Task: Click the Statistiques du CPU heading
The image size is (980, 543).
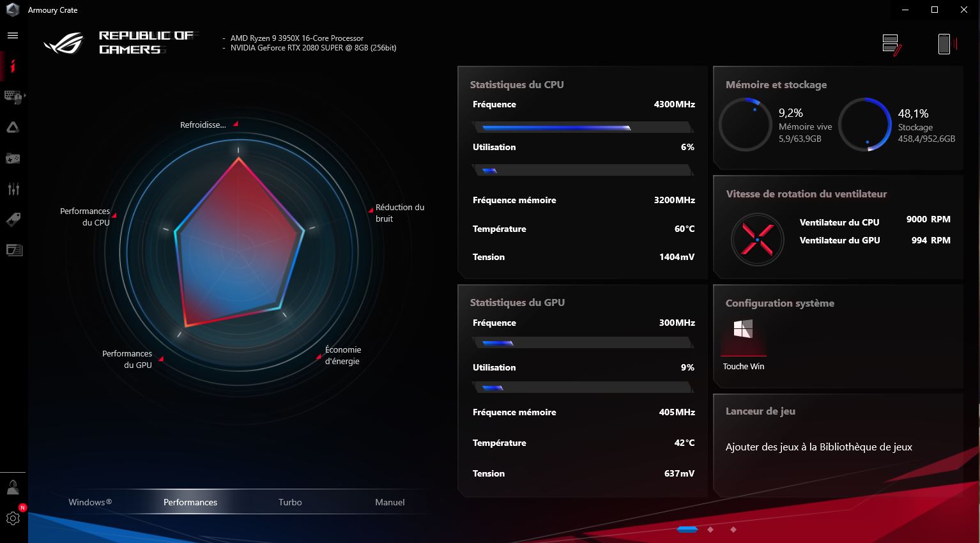Action: click(517, 84)
